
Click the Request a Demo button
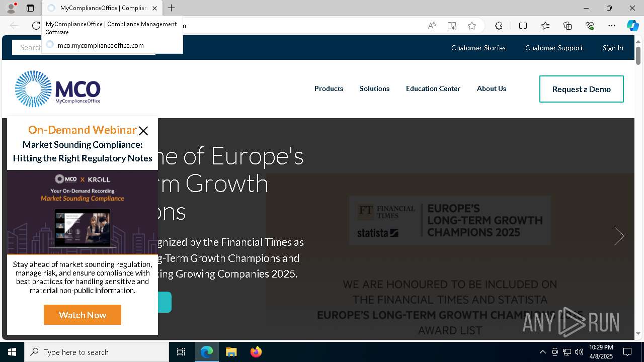582,89
